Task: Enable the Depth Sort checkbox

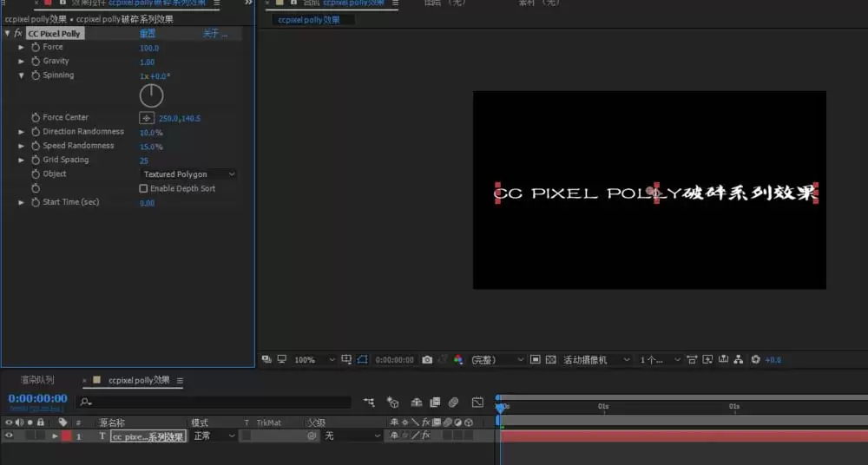Action: [143, 189]
